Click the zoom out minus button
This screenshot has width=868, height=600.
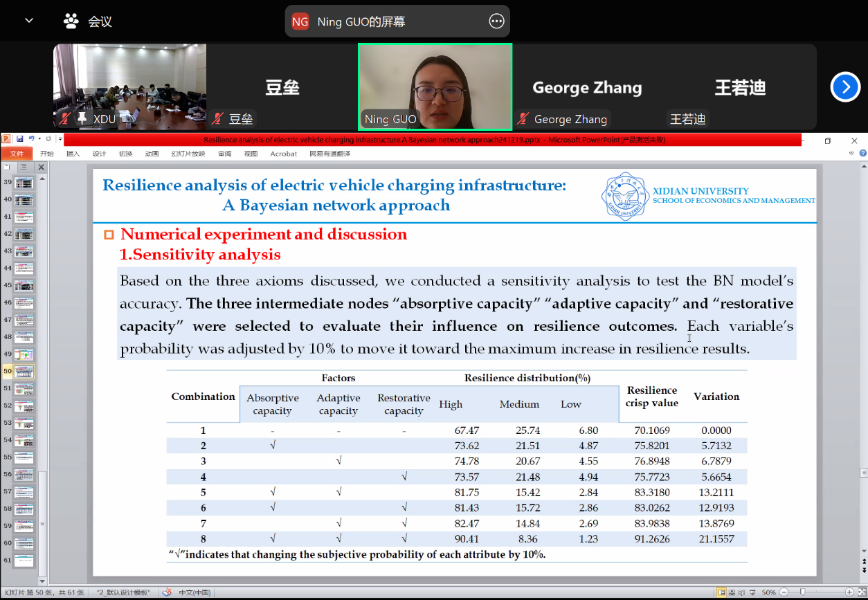click(x=784, y=592)
